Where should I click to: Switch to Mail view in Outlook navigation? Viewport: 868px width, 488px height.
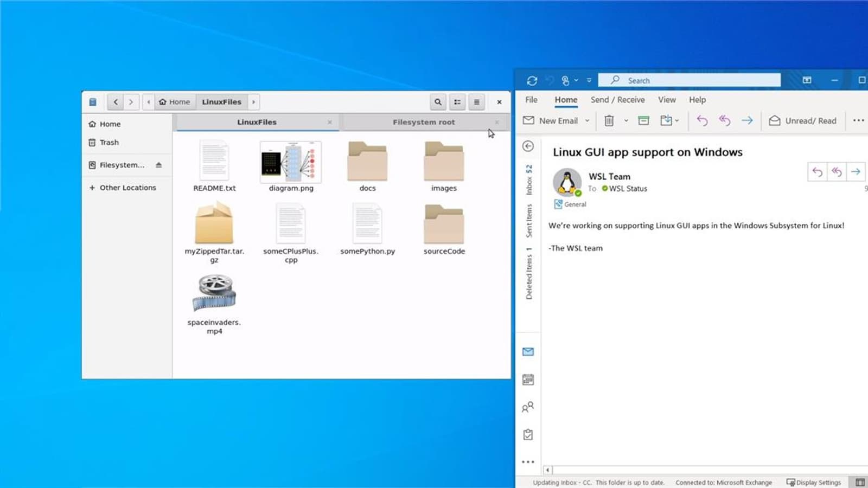click(528, 352)
